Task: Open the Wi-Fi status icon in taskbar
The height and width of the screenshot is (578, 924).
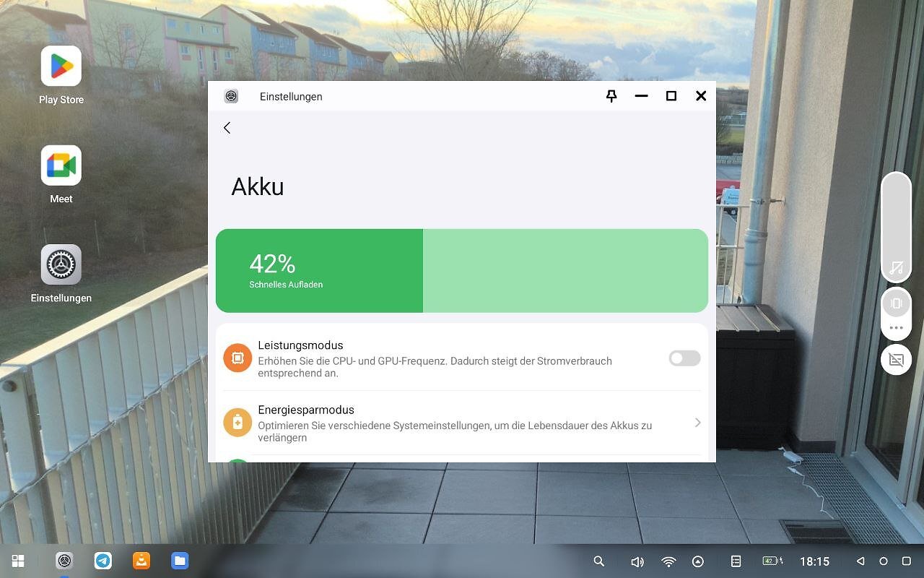Action: point(668,561)
